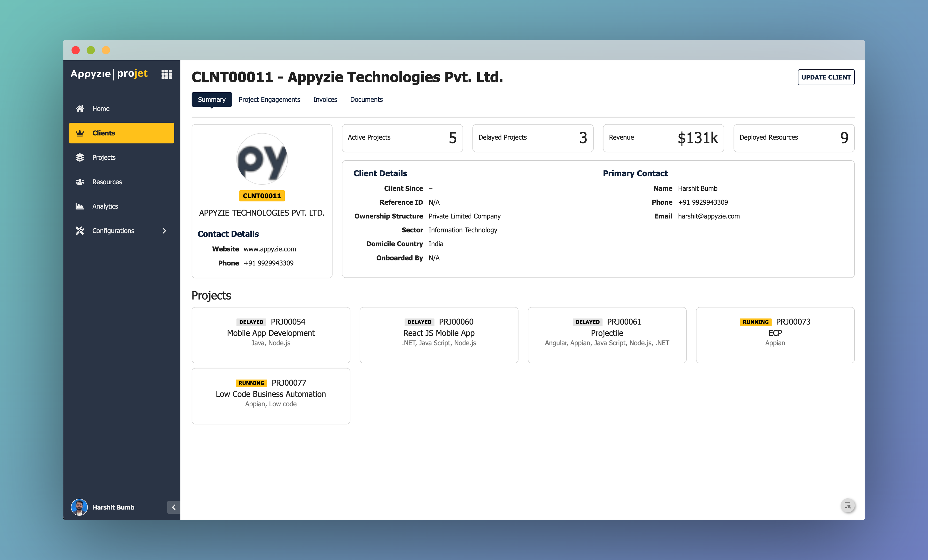
Task: Click the Appyzie client logo image
Action: (x=262, y=159)
